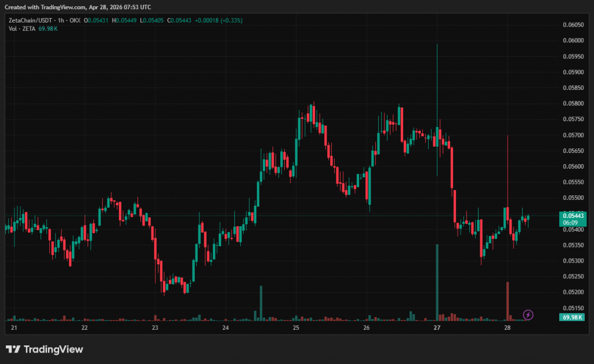
Task: Click the 1h interval text in title
Action: coord(61,20)
